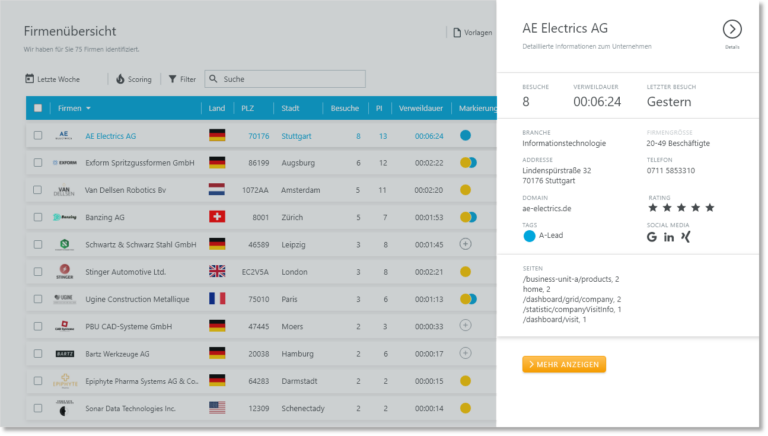Select the Sonar Data Technologies Inc. row name

(x=130, y=409)
